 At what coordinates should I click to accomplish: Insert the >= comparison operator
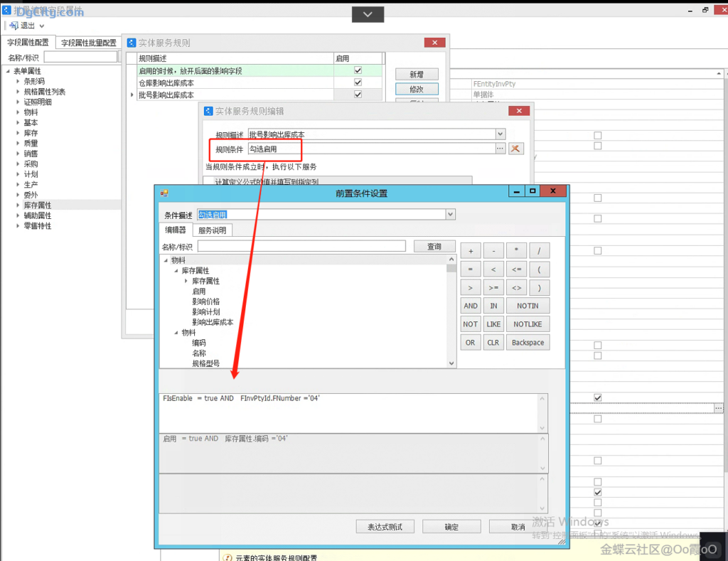pos(493,288)
